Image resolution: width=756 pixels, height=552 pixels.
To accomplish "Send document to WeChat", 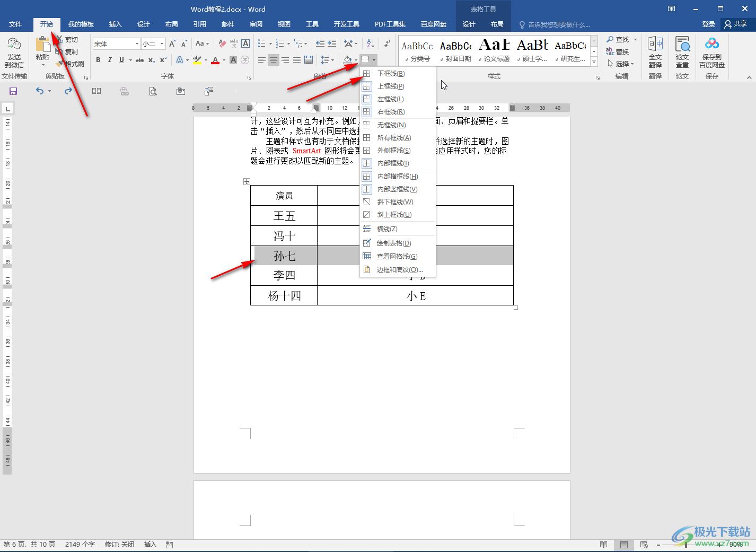I will pos(14,52).
